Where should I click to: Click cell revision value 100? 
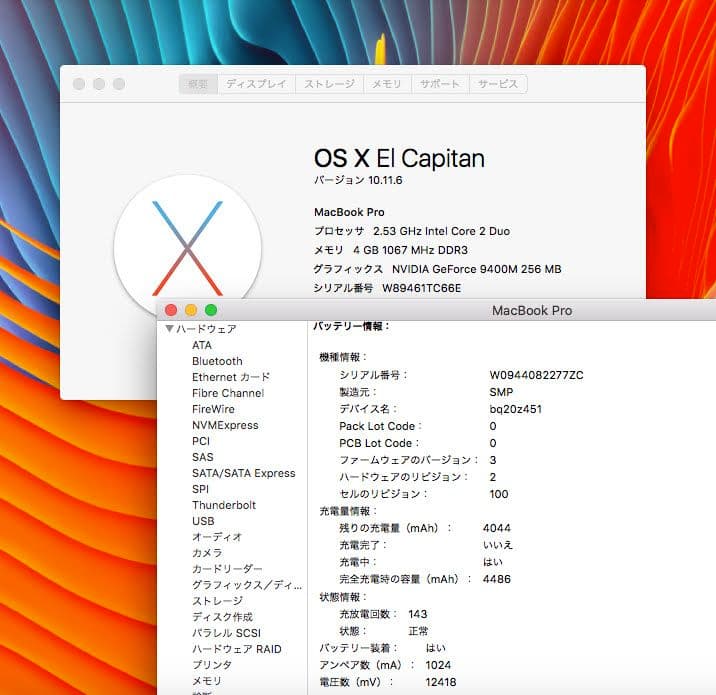[499, 494]
